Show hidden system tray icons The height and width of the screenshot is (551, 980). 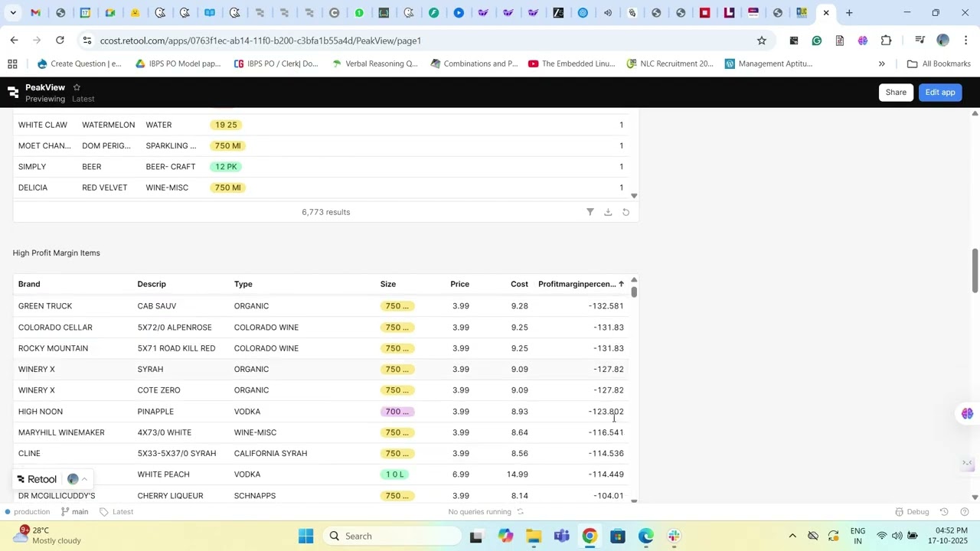point(792,536)
